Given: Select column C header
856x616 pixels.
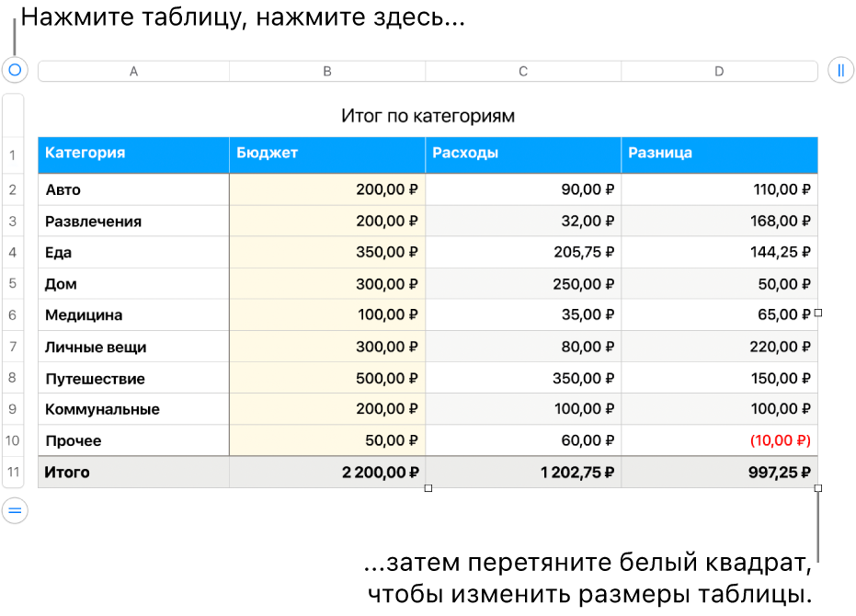Looking at the screenshot, I should [x=523, y=71].
